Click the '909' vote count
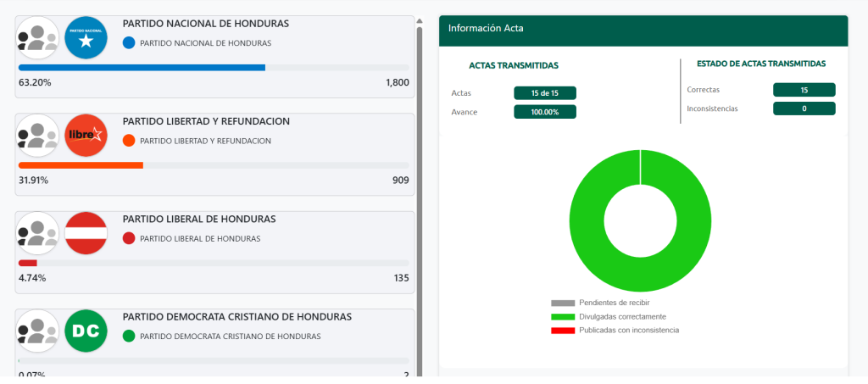 click(x=401, y=181)
